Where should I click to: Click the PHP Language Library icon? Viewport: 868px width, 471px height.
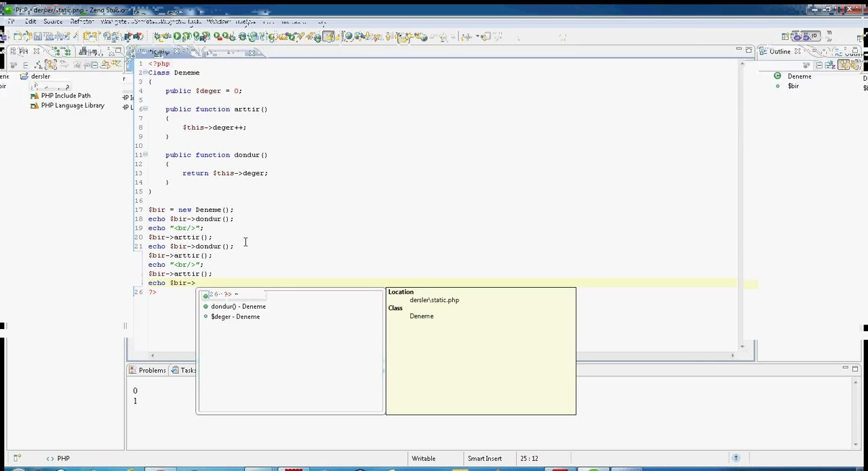click(35, 105)
